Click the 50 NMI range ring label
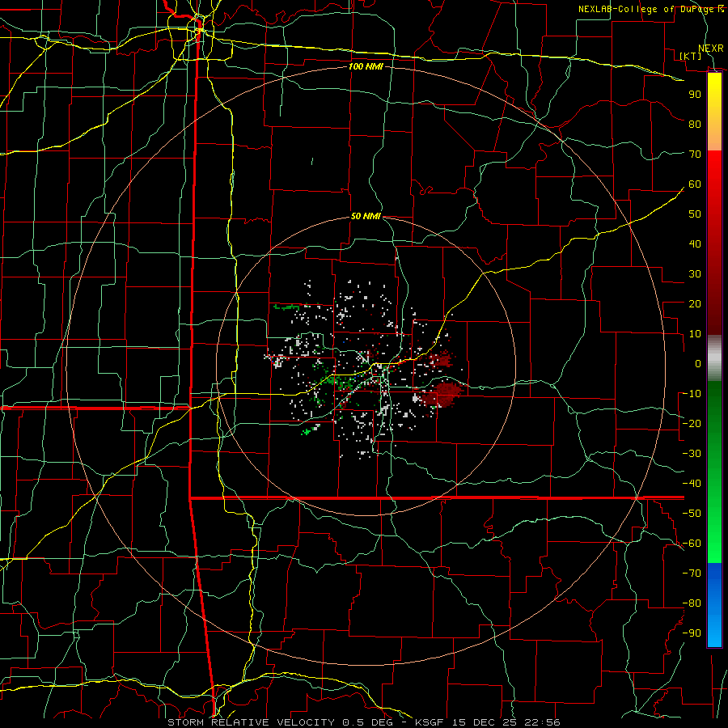The height and width of the screenshot is (728, 728). [x=366, y=216]
